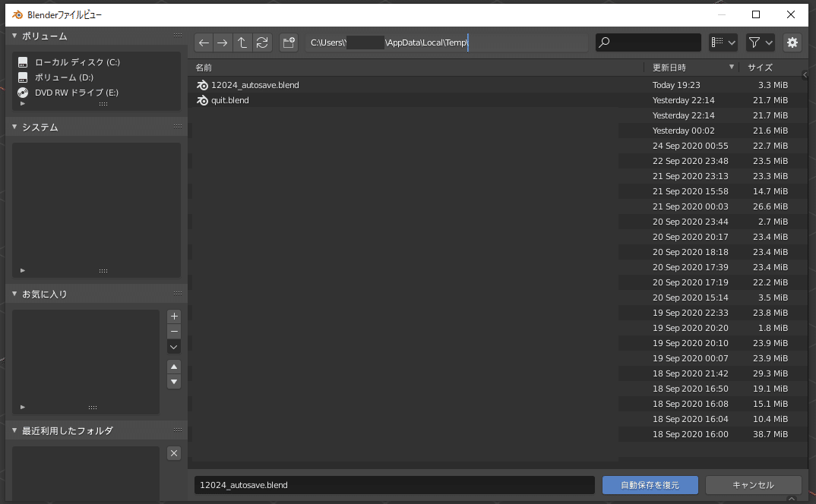Viewport: 816px width, 504px height.
Task: Click system panel drag grip dots
Action: click(x=178, y=127)
